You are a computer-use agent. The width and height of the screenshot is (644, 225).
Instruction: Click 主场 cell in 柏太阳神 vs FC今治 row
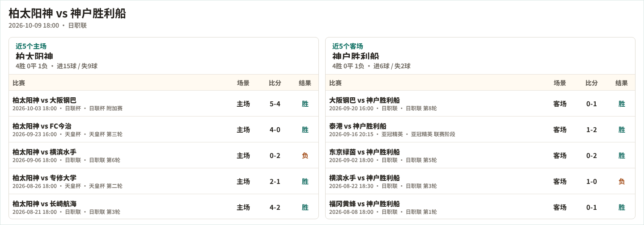(x=243, y=129)
